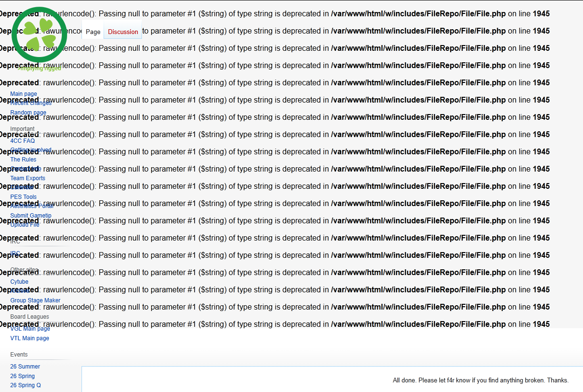Viewport: 583px width, 392px height.
Task: Open Team Exports link
Action: tap(28, 178)
